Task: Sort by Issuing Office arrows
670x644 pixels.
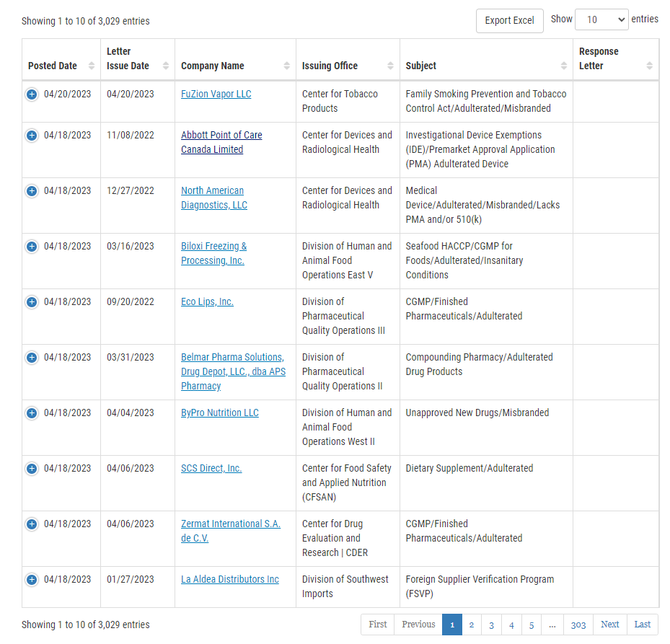Action: click(391, 66)
